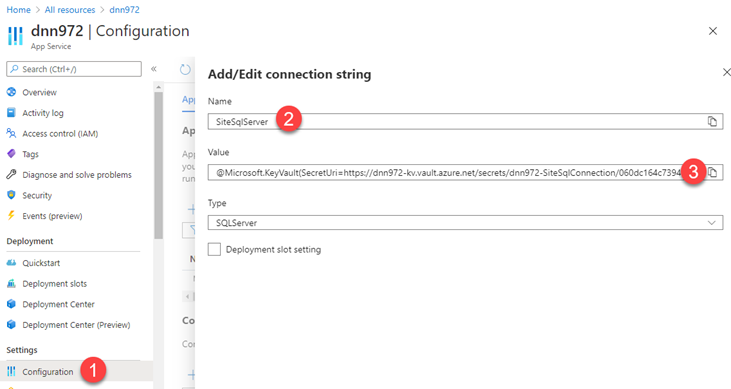Screen dimensions: 731x389
Task: Click the Events lightning bolt icon
Action: coord(11,215)
